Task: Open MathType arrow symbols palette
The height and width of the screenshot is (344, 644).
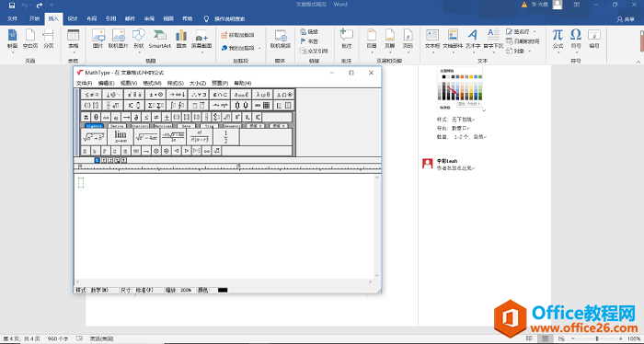Action: pyautogui.click(x=177, y=95)
